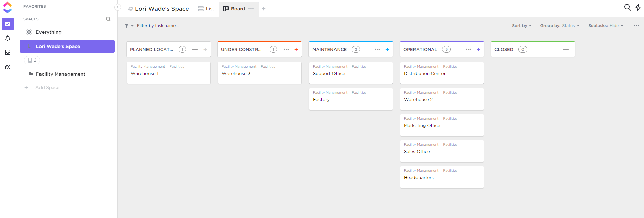Open the Everything view in sidebar
The image size is (644, 218).
tap(49, 32)
